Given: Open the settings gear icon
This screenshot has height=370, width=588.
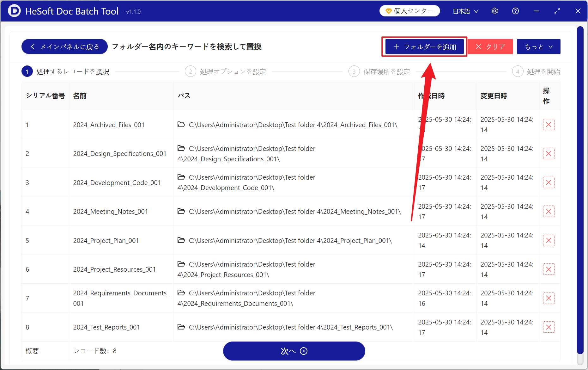Looking at the screenshot, I should tap(494, 11).
